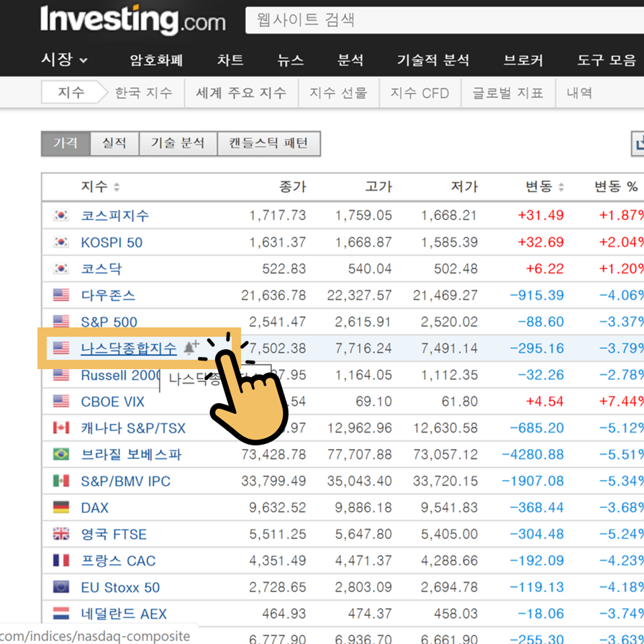Click the Canadian flag beside 캐나다 S&P/TSX
644x644 pixels.
coord(61,428)
